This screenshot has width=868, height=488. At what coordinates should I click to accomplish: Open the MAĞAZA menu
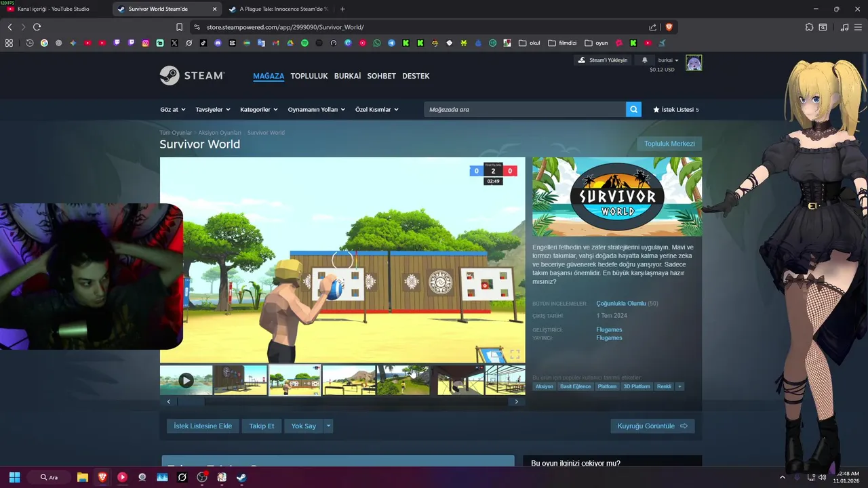(x=269, y=76)
